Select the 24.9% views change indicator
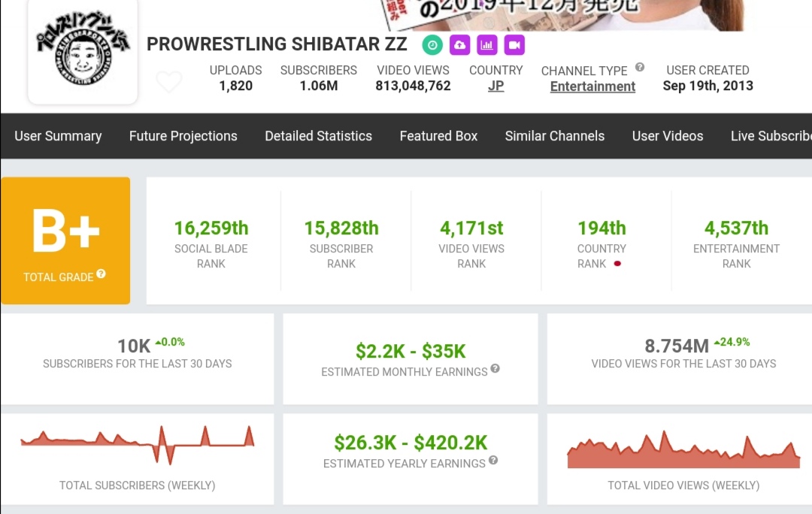 tap(732, 342)
